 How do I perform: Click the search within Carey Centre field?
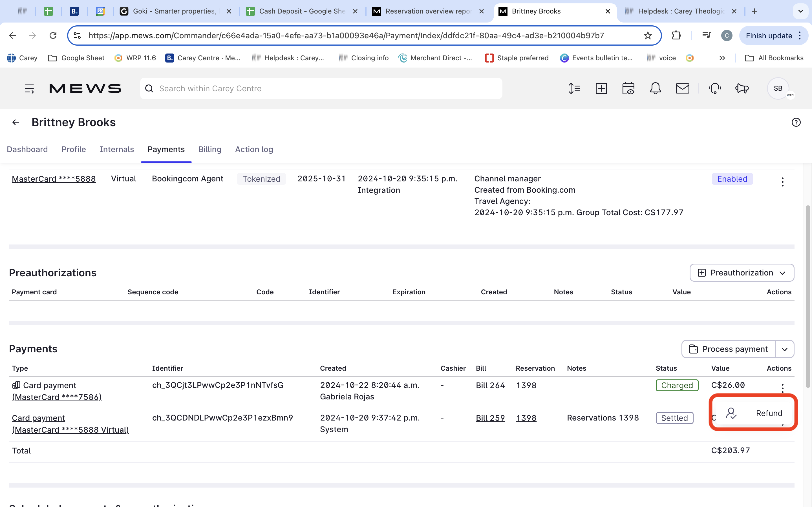coord(321,88)
